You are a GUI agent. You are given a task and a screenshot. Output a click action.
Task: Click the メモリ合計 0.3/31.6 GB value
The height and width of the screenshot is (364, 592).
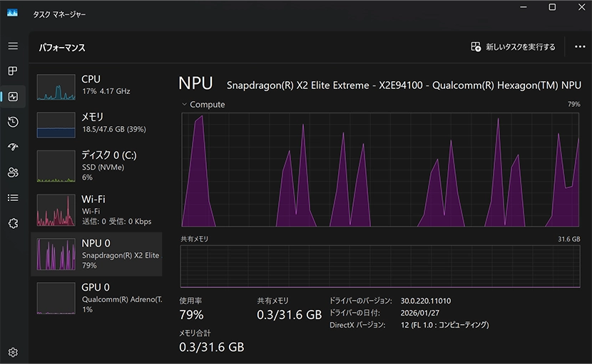(x=211, y=347)
